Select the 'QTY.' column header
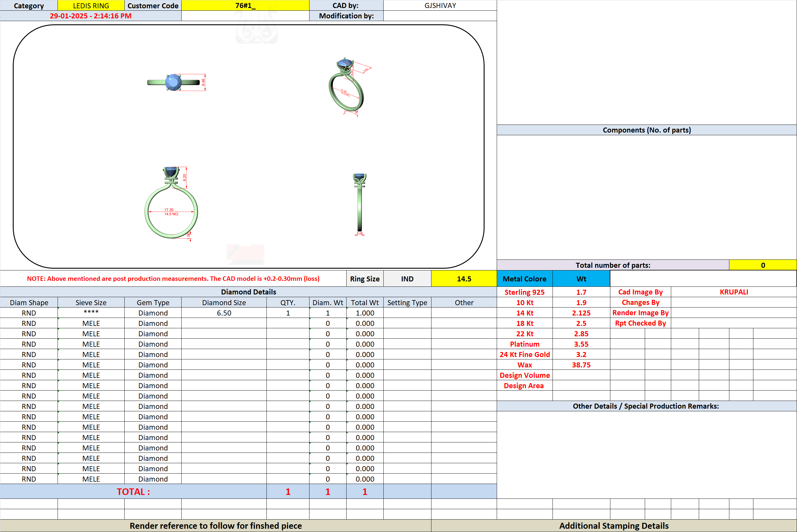797x532 pixels. tap(288, 302)
